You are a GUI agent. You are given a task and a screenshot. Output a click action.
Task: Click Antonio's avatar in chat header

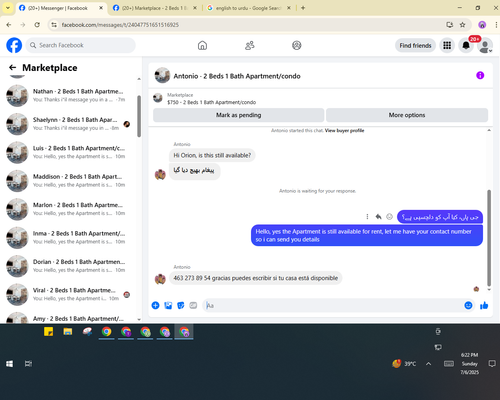[162, 76]
